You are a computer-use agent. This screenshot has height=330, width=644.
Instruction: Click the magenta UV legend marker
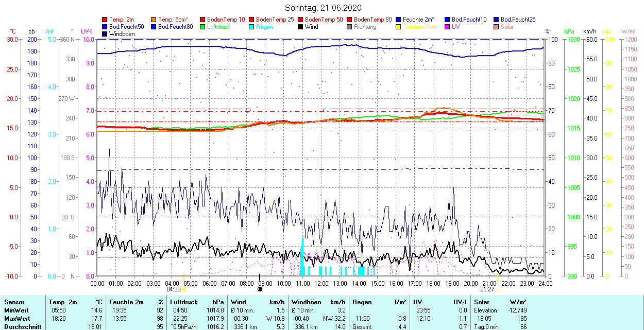(x=448, y=27)
